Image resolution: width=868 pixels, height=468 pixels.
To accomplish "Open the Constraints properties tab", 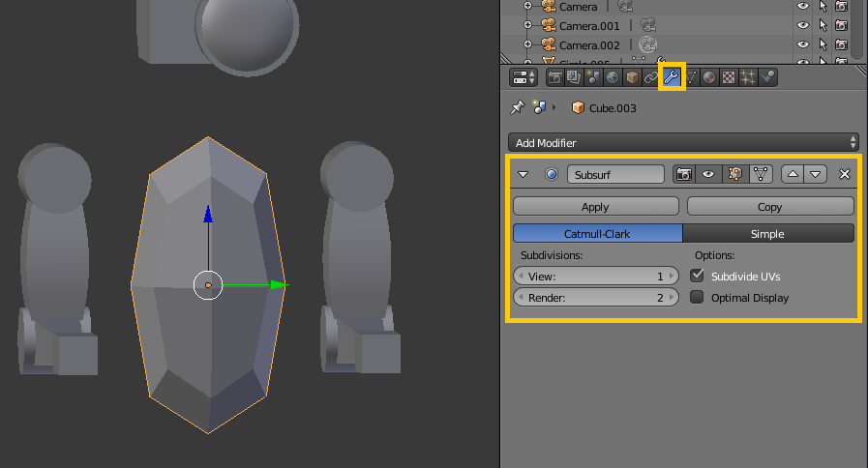I will click(x=651, y=77).
